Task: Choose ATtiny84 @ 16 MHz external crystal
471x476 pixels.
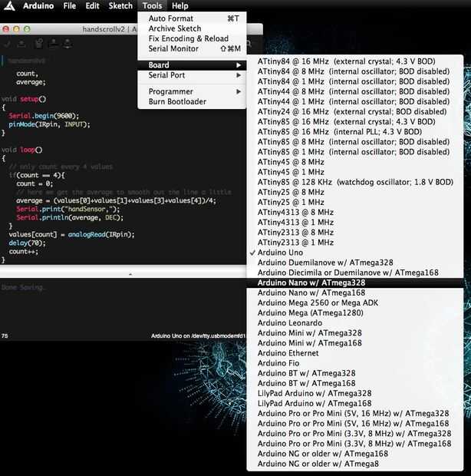Action: coord(355,61)
